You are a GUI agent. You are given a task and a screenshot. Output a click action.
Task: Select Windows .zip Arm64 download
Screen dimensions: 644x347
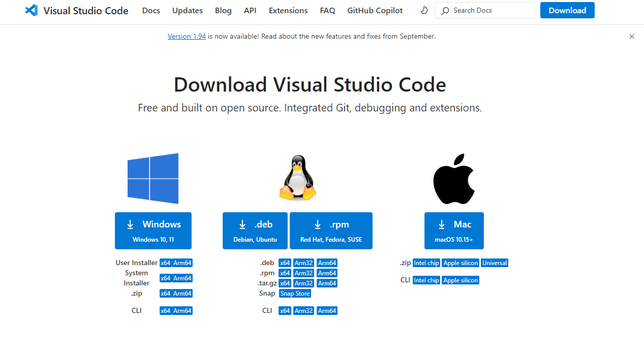click(x=182, y=294)
